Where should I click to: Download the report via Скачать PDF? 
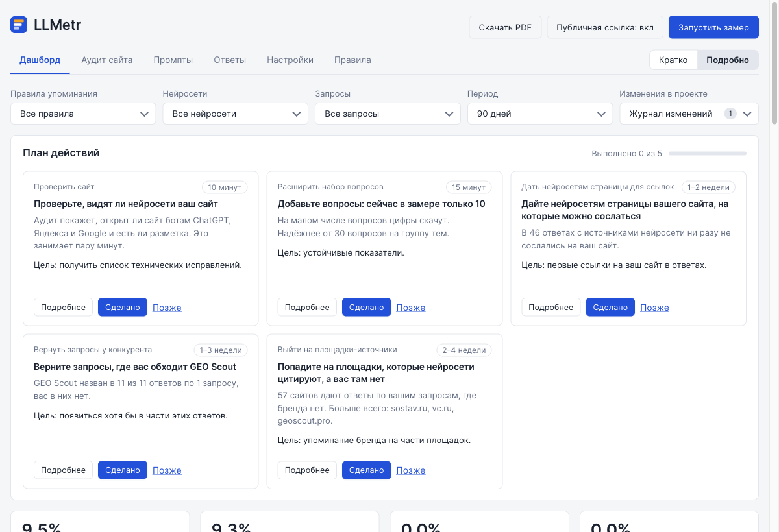[x=505, y=27]
